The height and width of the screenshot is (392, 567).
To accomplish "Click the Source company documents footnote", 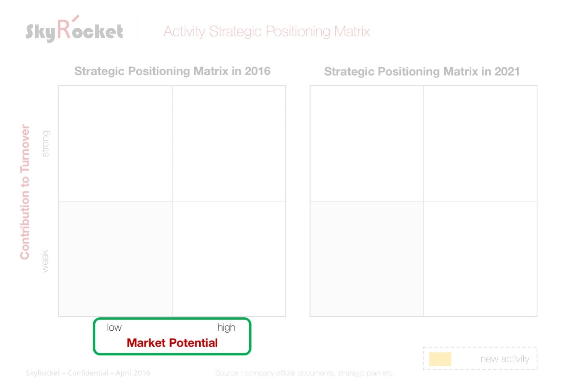I will [x=304, y=373].
